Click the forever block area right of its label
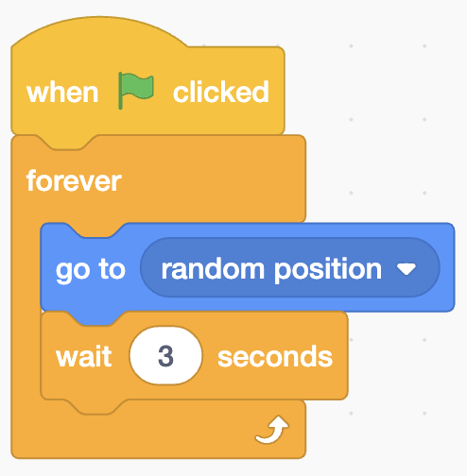This screenshot has width=467, height=476. [215, 180]
